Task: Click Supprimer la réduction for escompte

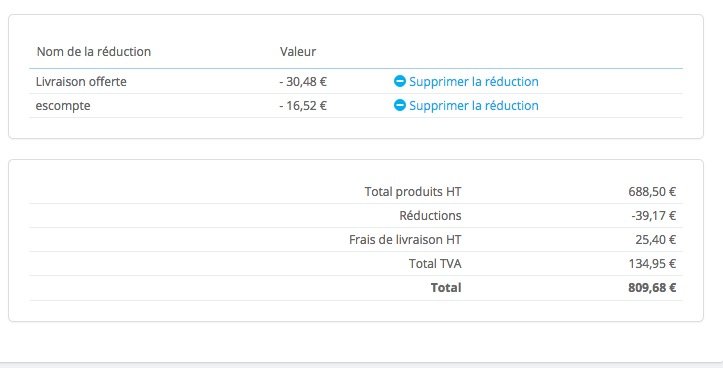Action: click(x=474, y=106)
